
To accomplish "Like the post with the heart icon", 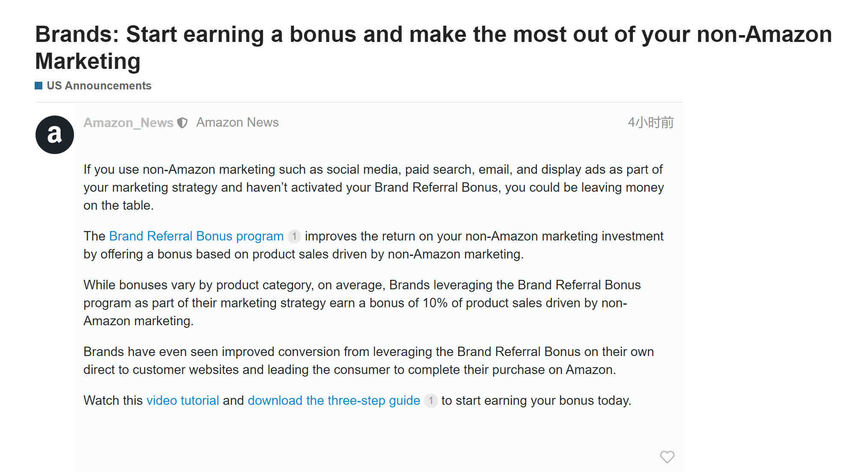I will point(667,457).
